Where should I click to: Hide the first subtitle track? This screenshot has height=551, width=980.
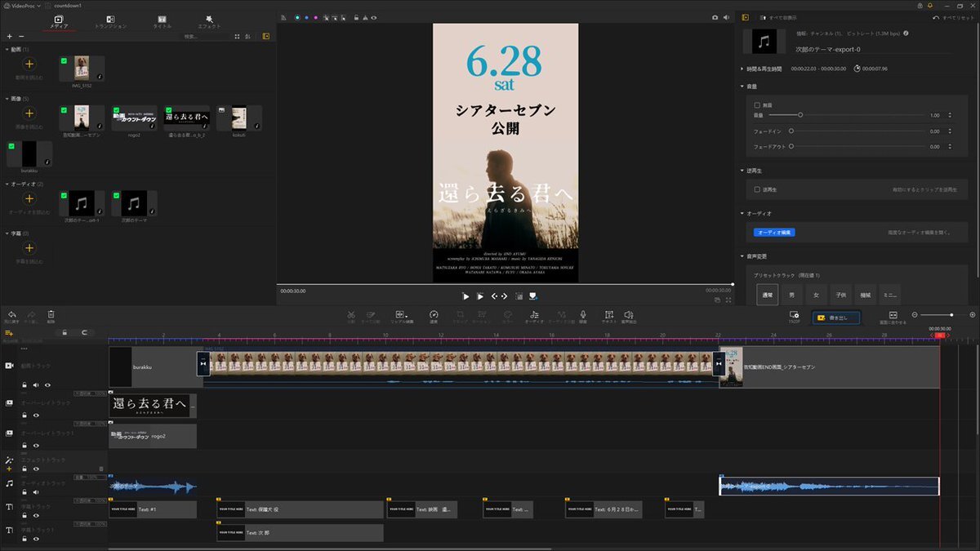click(36, 518)
